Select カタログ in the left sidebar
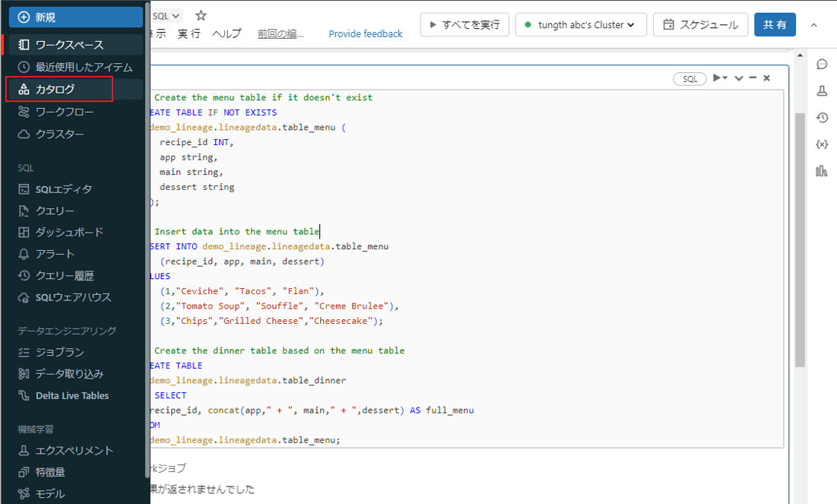 pyautogui.click(x=59, y=89)
